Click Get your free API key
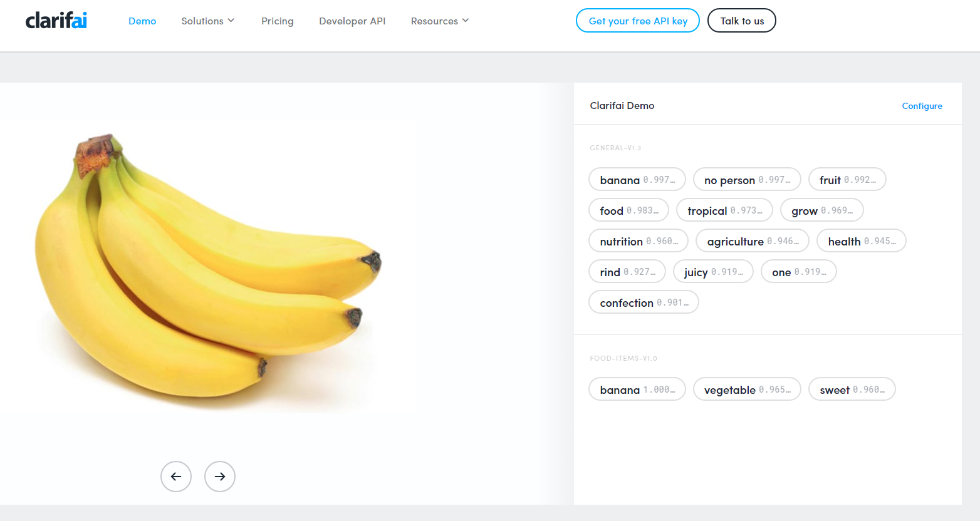 coord(638,21)
